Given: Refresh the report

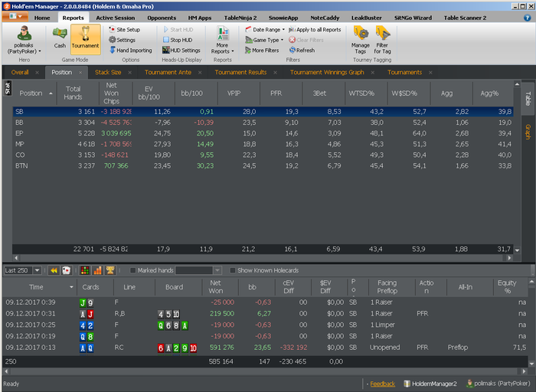Looking at the screenshot, I should tap(302, 51).
